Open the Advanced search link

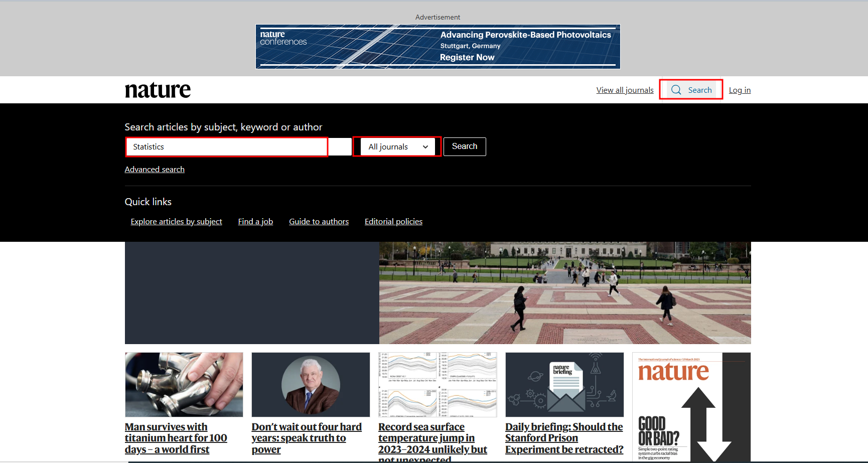155,170
